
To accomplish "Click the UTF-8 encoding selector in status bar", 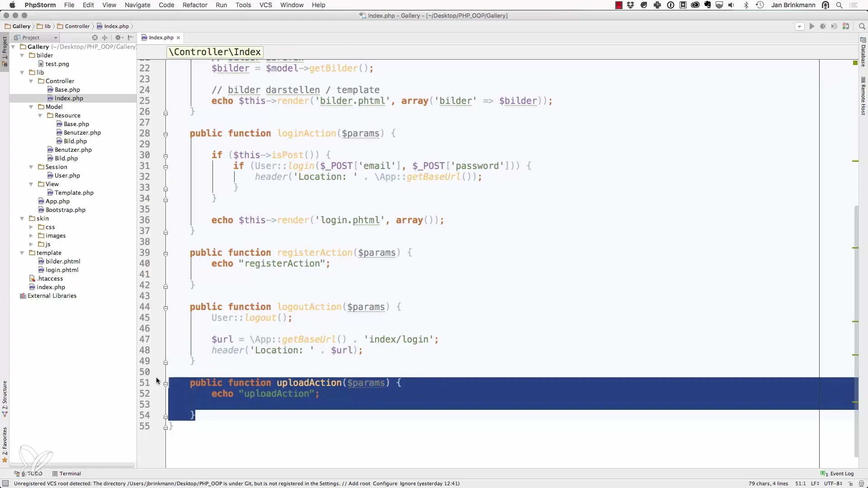I will point(833,483).
